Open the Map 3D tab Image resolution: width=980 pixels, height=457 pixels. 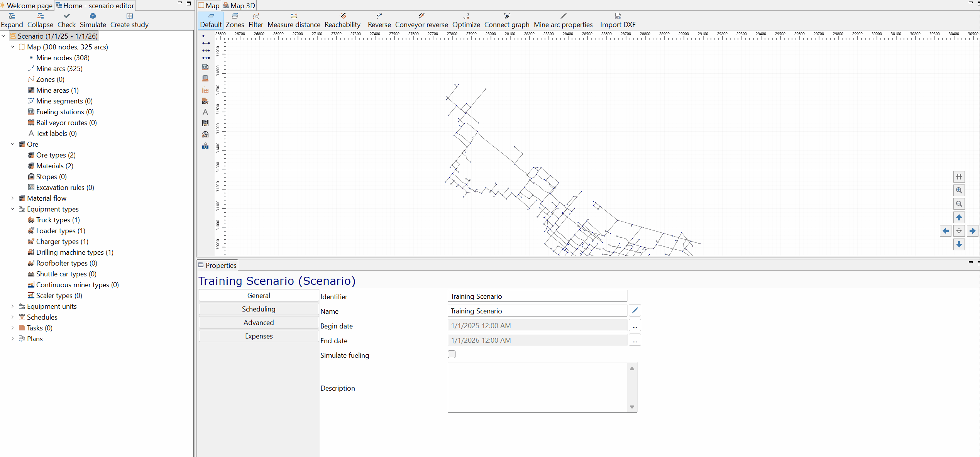[x=239, y=5]
